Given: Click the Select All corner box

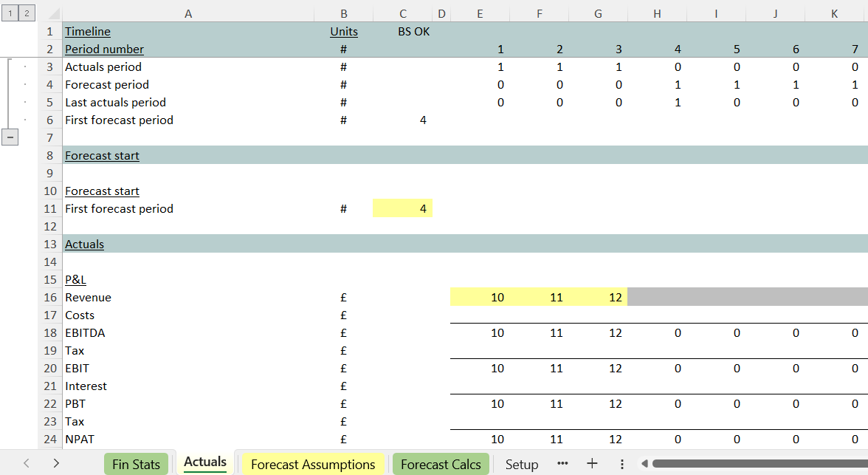Looking at the screenshot, I should (x=50, y=13).
